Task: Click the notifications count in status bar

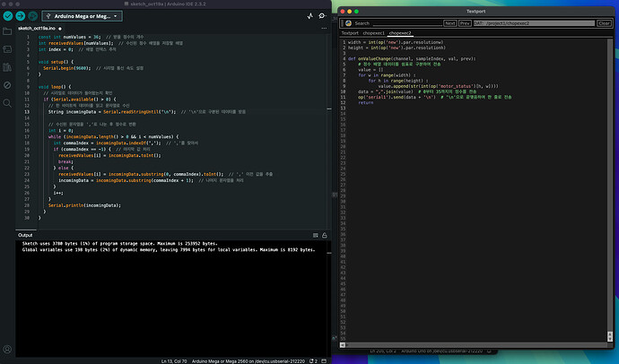Action: (x=313, y=361)
